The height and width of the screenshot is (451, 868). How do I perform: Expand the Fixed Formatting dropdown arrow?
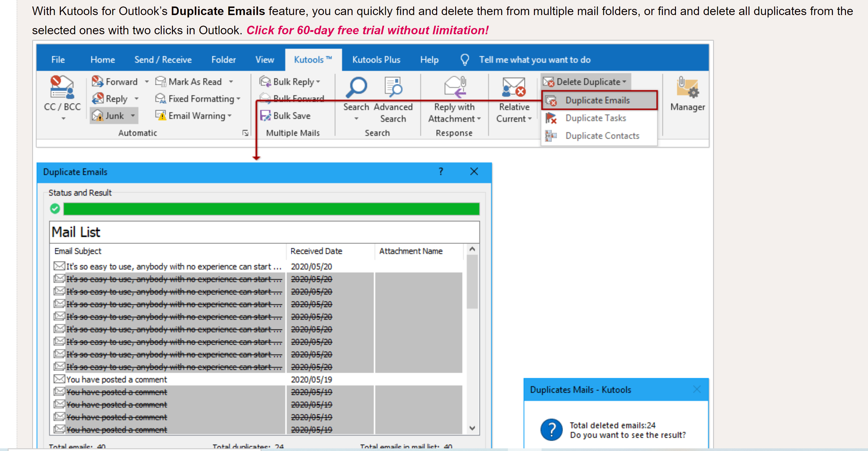coord(238,98)
